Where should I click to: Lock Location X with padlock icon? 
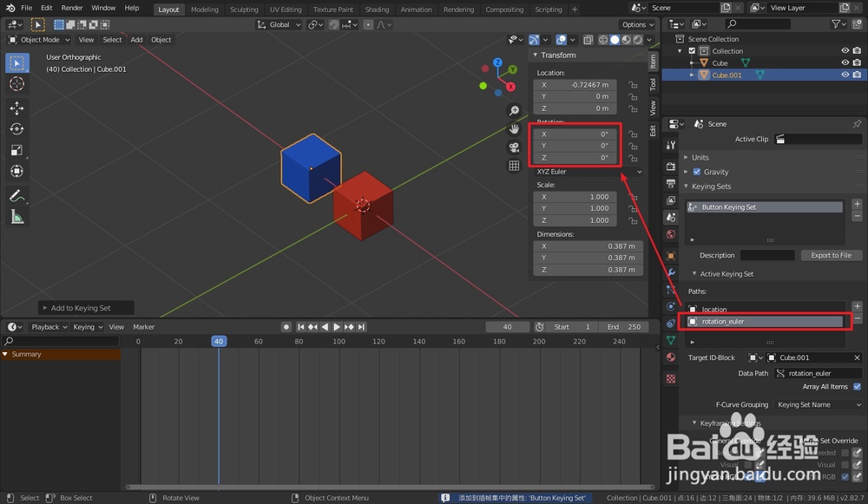(x=633, y=85)
